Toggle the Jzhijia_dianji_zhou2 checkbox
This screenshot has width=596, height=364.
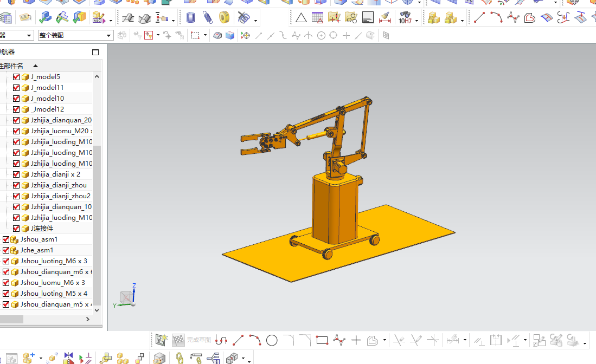16,196
